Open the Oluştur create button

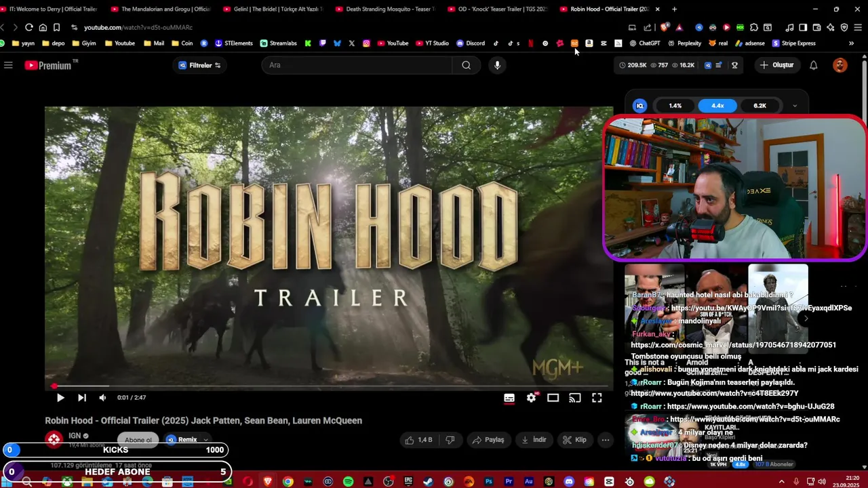[x=776, y=65]
